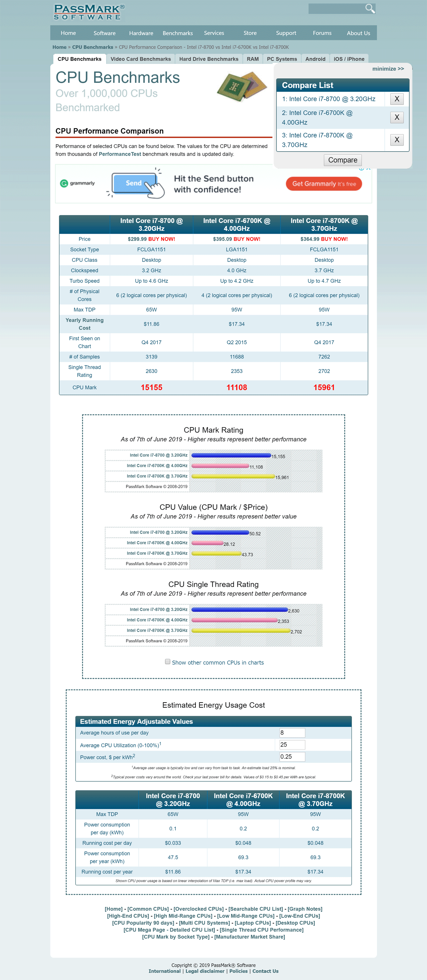Screen dimensions: 427x980
Task: Open the Store menu
Action: tap(250, 33)
